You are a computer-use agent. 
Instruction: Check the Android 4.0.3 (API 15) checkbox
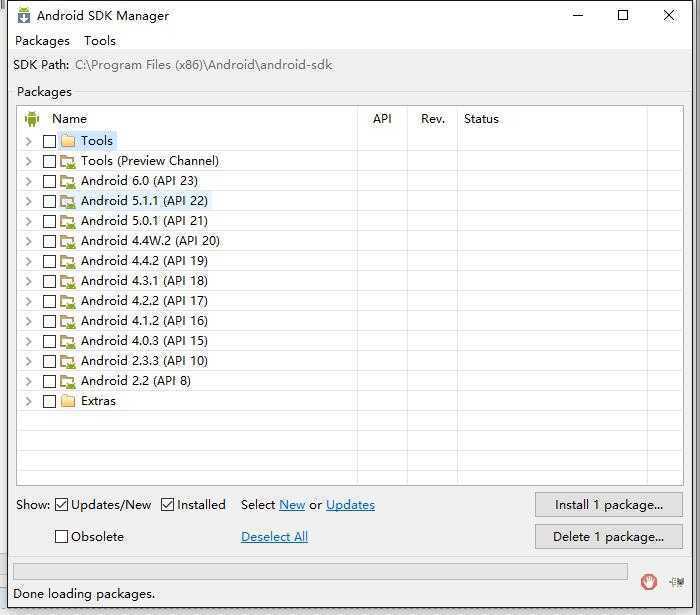[49, 341]
